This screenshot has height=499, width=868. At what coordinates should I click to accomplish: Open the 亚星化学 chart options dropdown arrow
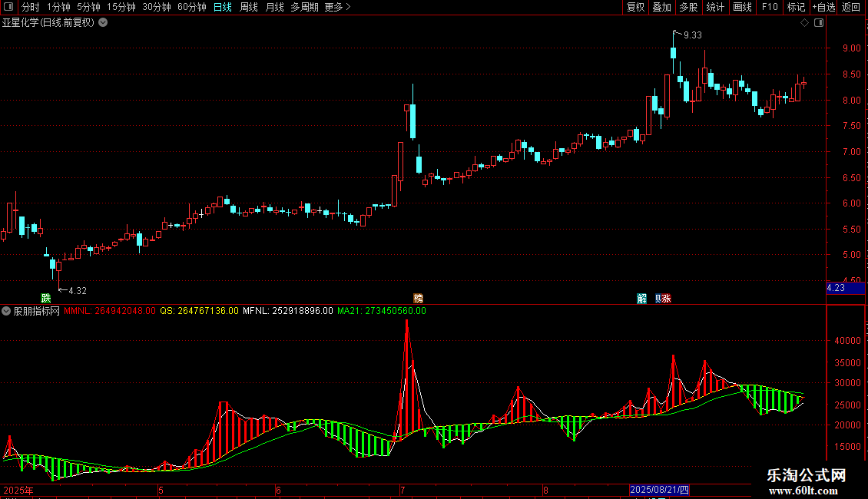(103, 22)
